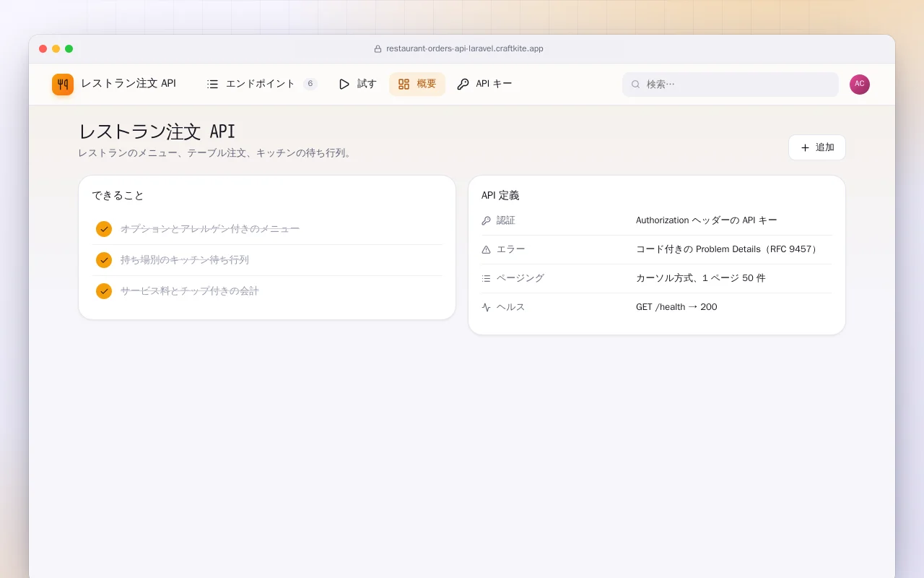Click the できること card title

[x=118, y=195]
